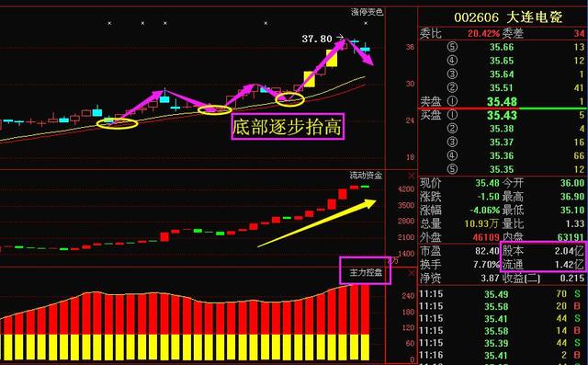The height and width of the screenshot is (365, 588).
Task: Select buy level ④ price 35.36
Action: [x=502, y=155]
